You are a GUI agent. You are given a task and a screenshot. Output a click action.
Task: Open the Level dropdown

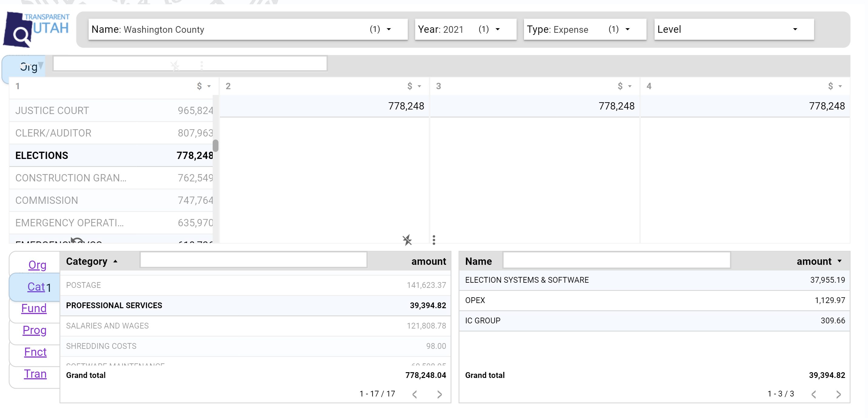734,29
